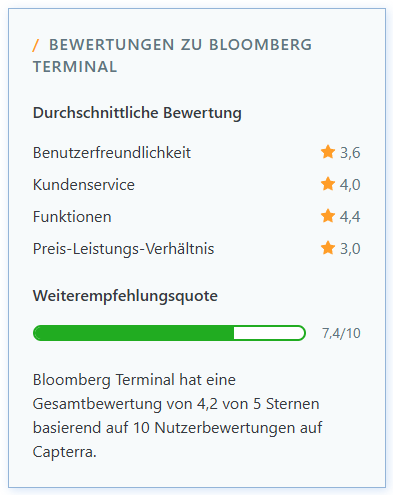This screenshot has height=504, width=393.
Task: Click the 4,4 rating value
Action: coord(350,217)
